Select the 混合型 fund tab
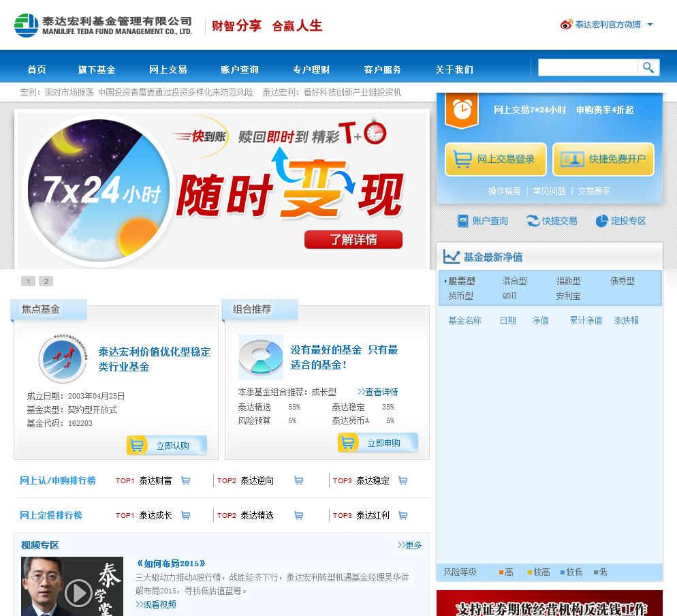This screenshot has height=616, width=677. 514,281
